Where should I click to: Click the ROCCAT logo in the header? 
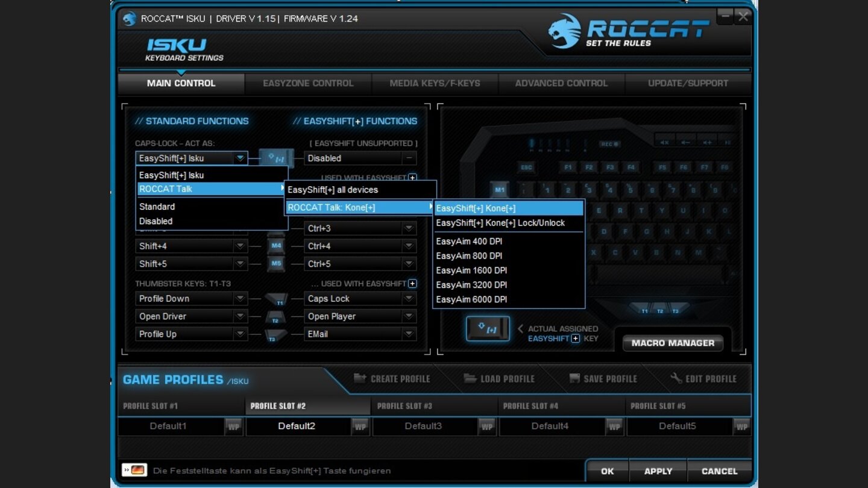point(629,30)
